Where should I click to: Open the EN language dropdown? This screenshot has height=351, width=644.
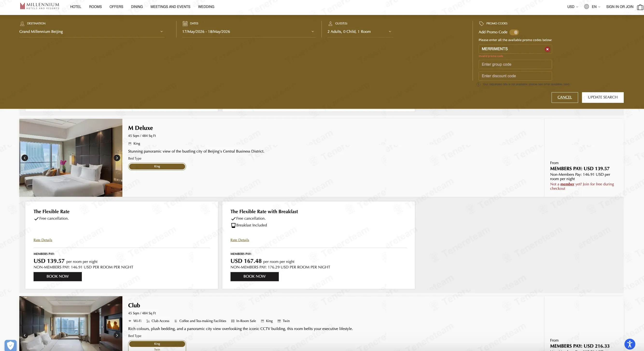[x=596, y=7]
